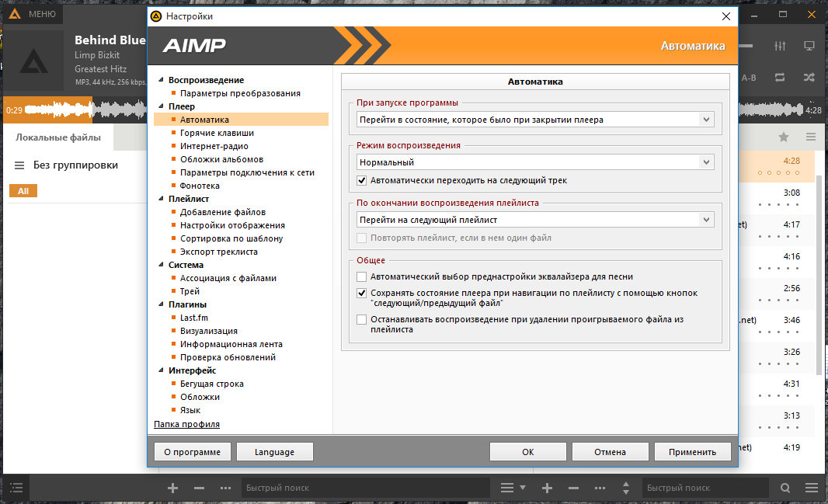Switch to the Локальные файлы tab

58,137
